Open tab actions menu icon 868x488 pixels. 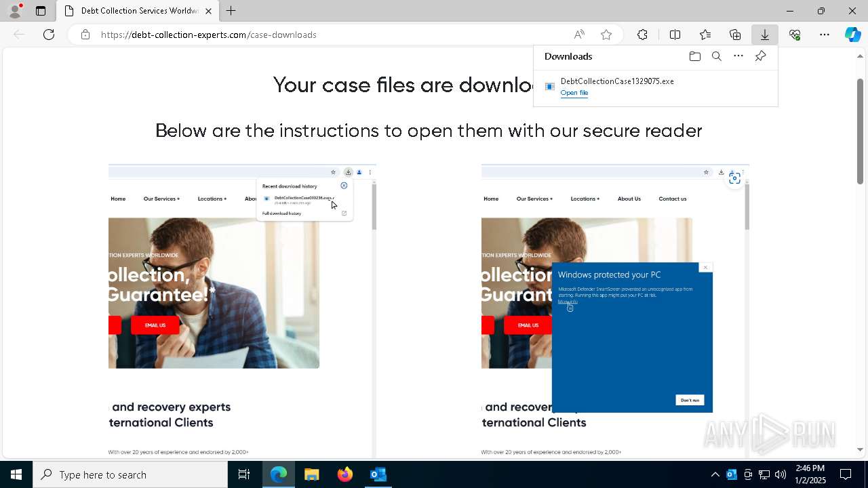point(41,11)
